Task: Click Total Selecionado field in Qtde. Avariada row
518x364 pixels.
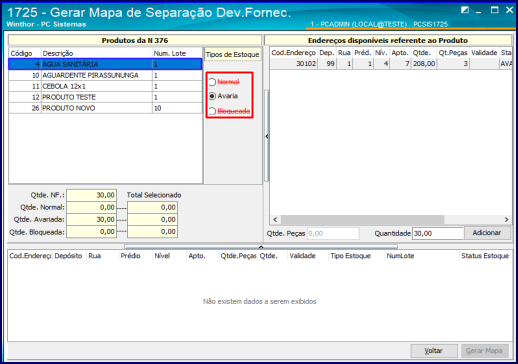Action: [x=152, y=219]
